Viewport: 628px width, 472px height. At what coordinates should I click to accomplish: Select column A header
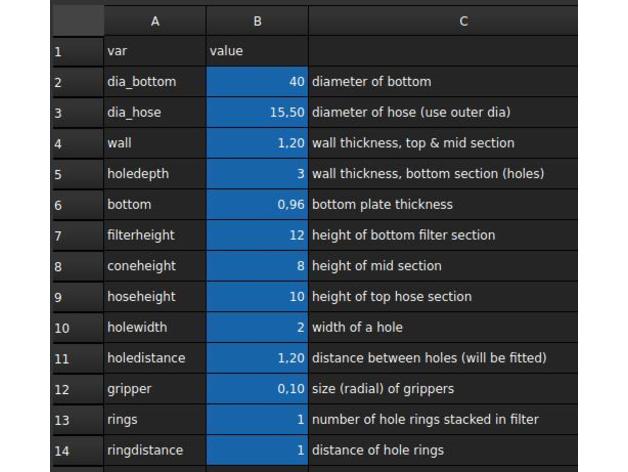point(155,20)
